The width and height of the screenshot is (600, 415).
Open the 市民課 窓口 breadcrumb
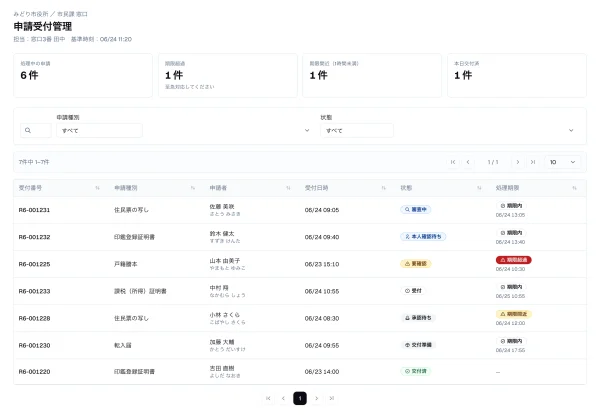click(72, 14)
